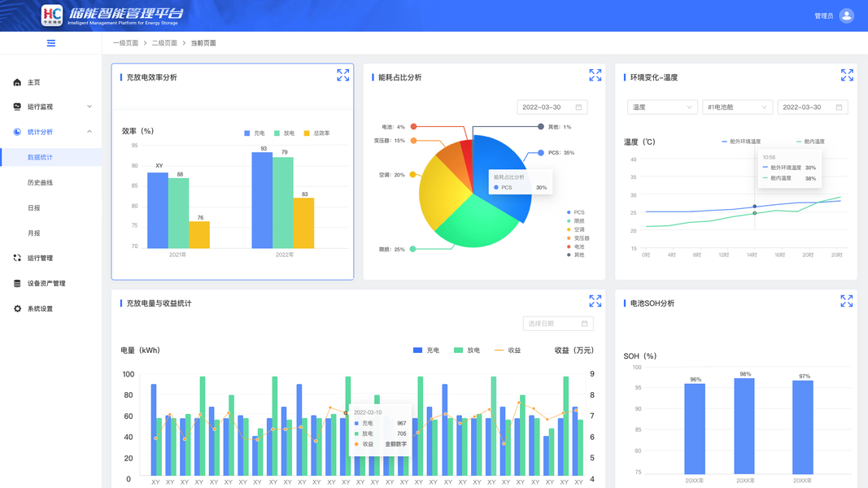Click calendar icon in 选择日期 field
868x488 pixels.
click(x=584, y=324)
